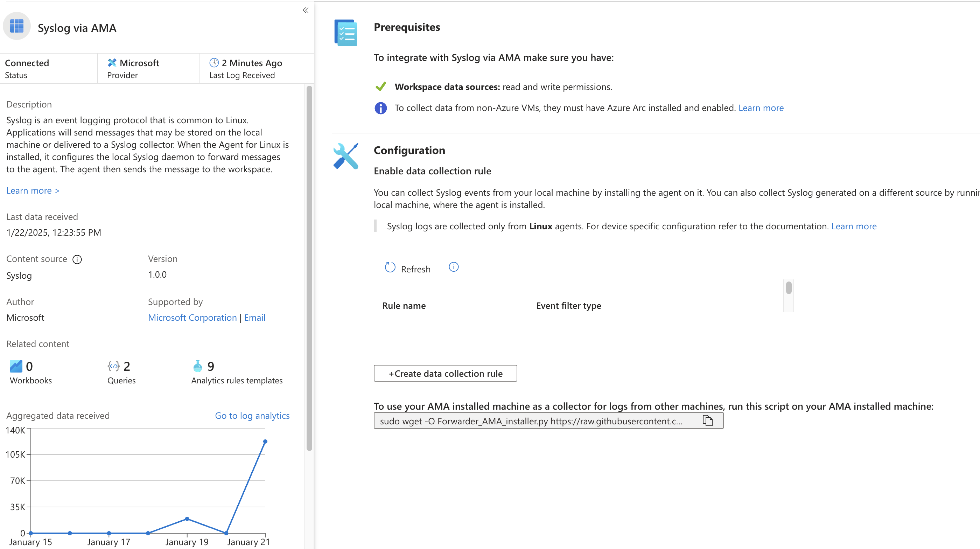Click the Queries code icon
Image resolution: width=980 pixels, height=549 pixels.
(x=114, y=366)
